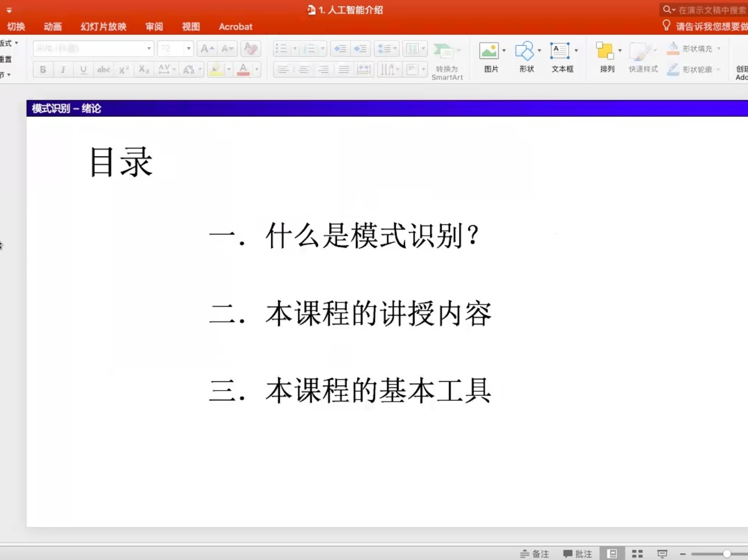Start slideshow from the status bar icon

(x=662, y=554)
